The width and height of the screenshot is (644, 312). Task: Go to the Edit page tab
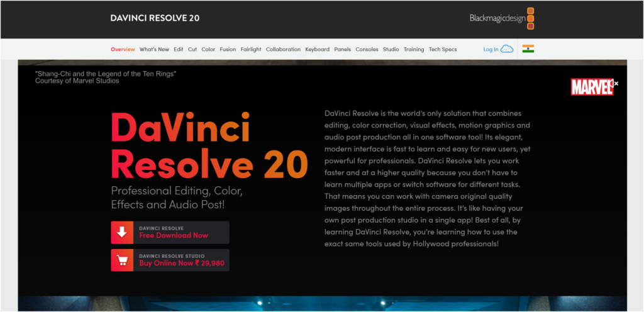178,49
